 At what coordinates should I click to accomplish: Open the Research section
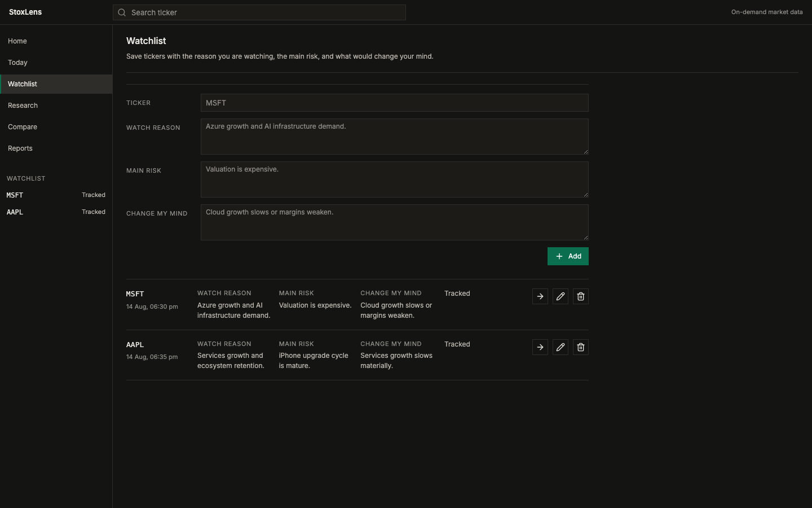(x=56, y=106)
